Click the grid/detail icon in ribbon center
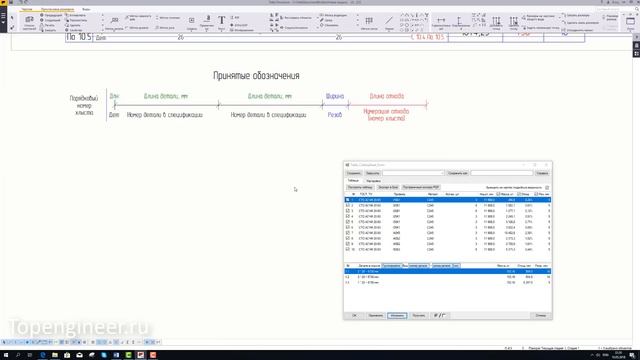The image size is (640, 360). click(x=369, y=20)
